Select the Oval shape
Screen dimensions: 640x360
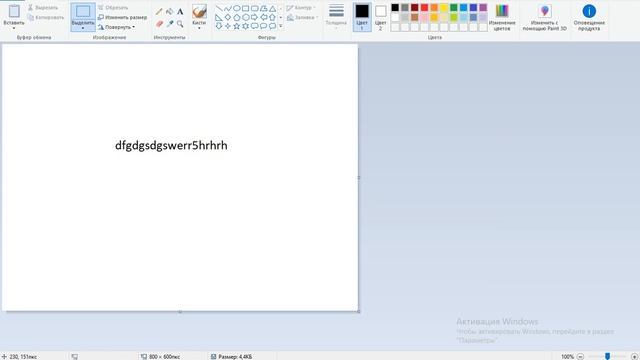tap(237, 8)
